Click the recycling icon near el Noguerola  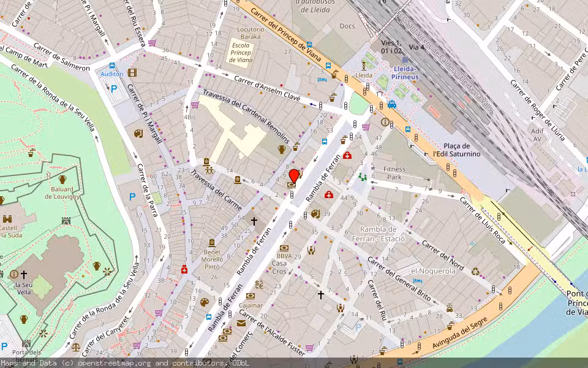point(475,271)
